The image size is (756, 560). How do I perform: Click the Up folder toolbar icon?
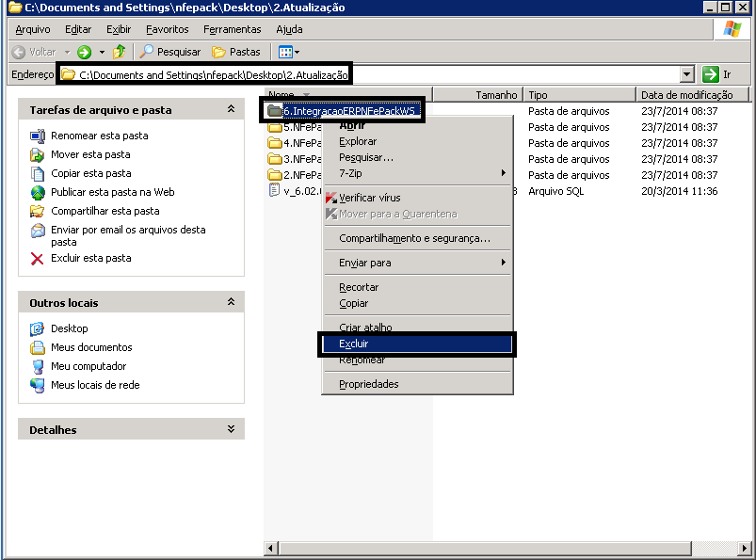[119, 52]
